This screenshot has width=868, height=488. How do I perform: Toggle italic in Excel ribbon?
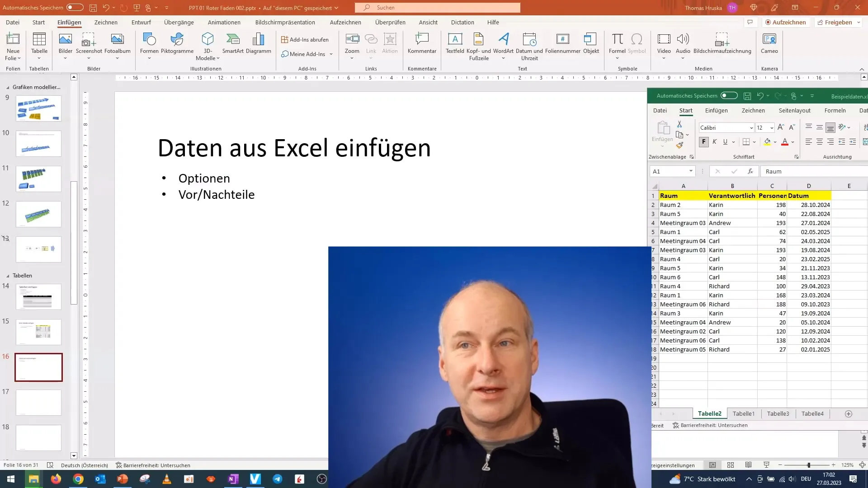click(714, 142)
